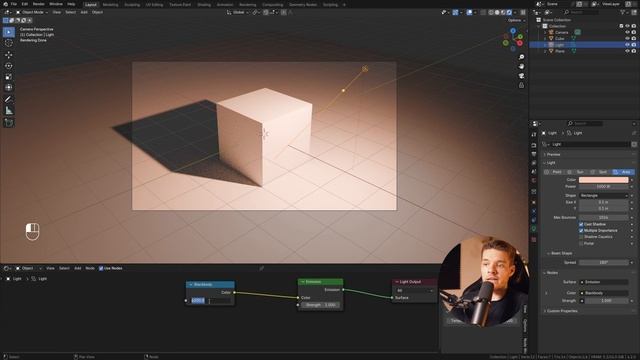640x360 pixels.
Task: Open the Object Mode dropdown
Action: tap(32, 12)
